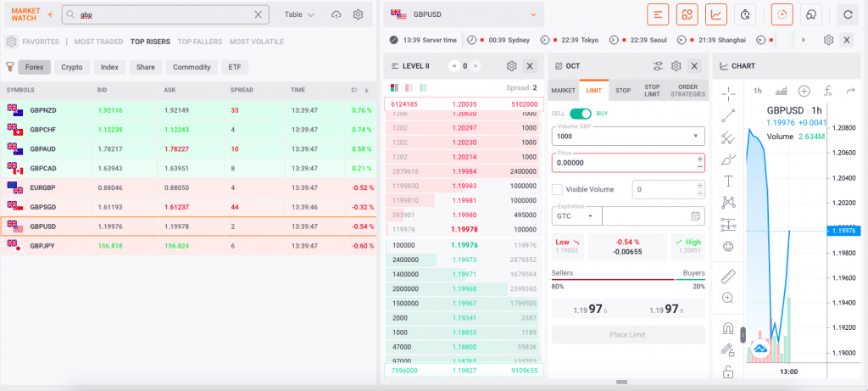Select the TOP FALLERS list tab
Screen dimensions: 868x391
tap(200, 42)
